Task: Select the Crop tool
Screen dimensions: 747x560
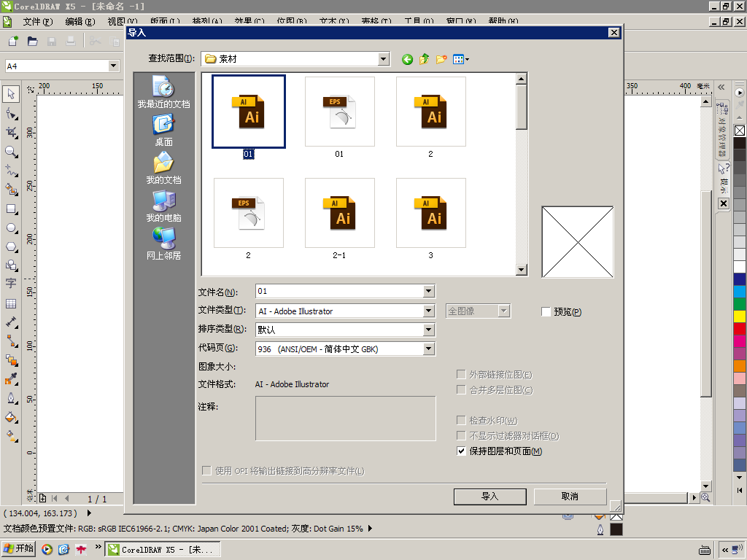Action: 11,133
